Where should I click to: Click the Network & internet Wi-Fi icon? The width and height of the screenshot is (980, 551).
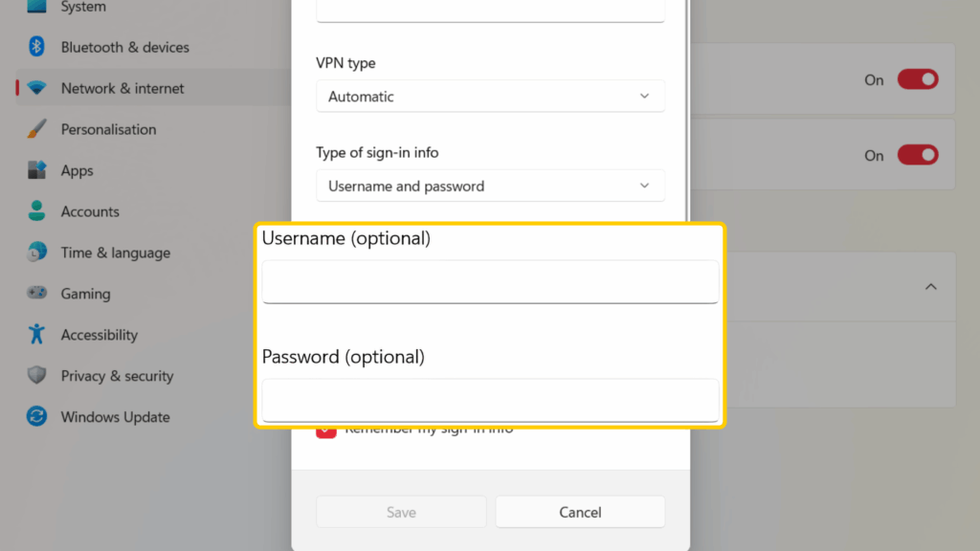point(37,88)
